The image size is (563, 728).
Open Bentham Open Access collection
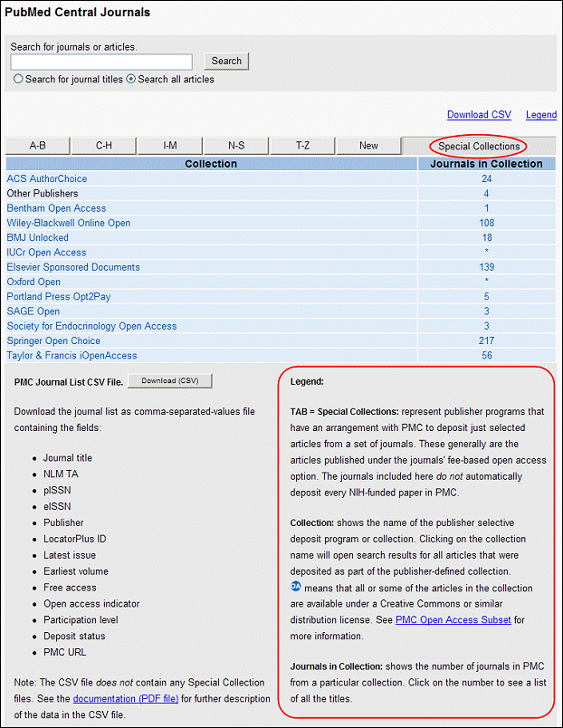(x=56, y=208)
